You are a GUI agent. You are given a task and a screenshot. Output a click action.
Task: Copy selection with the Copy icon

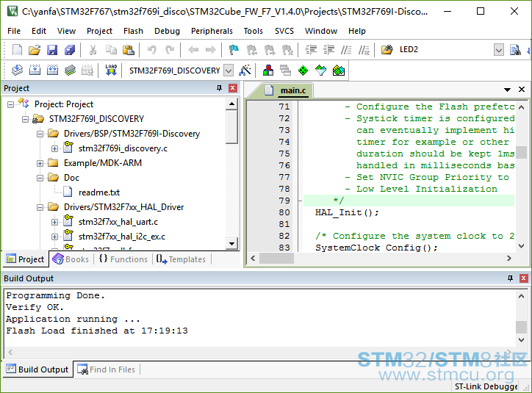point(111,50)
